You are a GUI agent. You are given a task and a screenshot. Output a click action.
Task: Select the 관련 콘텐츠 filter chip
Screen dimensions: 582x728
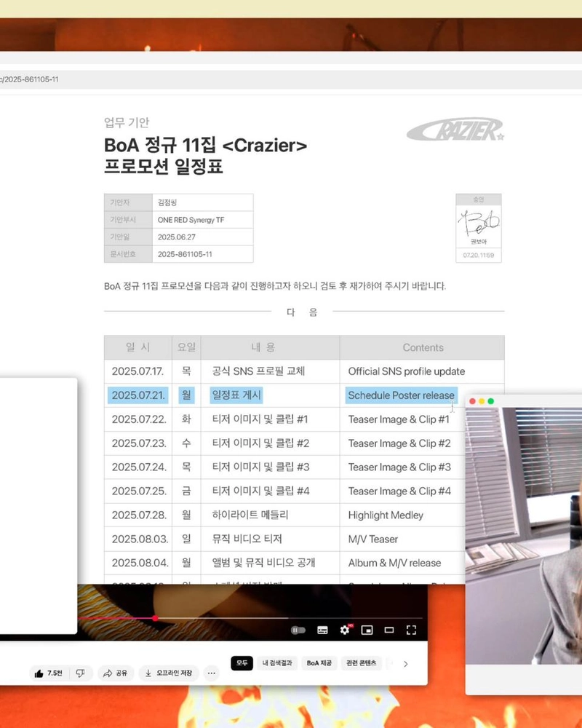coord(362,663)
